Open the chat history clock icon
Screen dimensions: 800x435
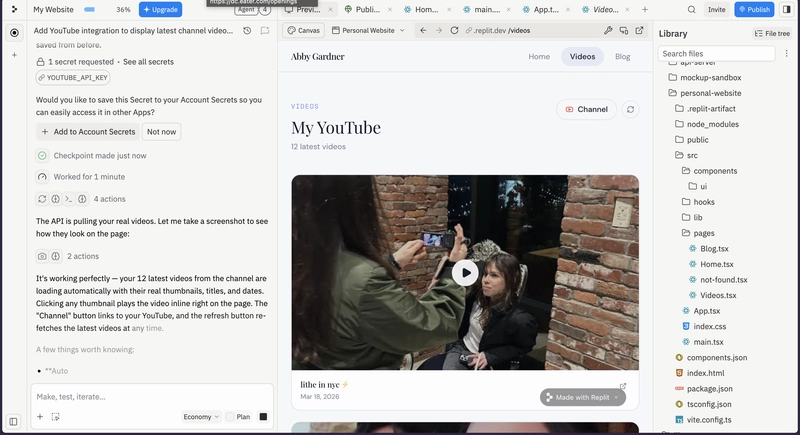tap(247, 31)
